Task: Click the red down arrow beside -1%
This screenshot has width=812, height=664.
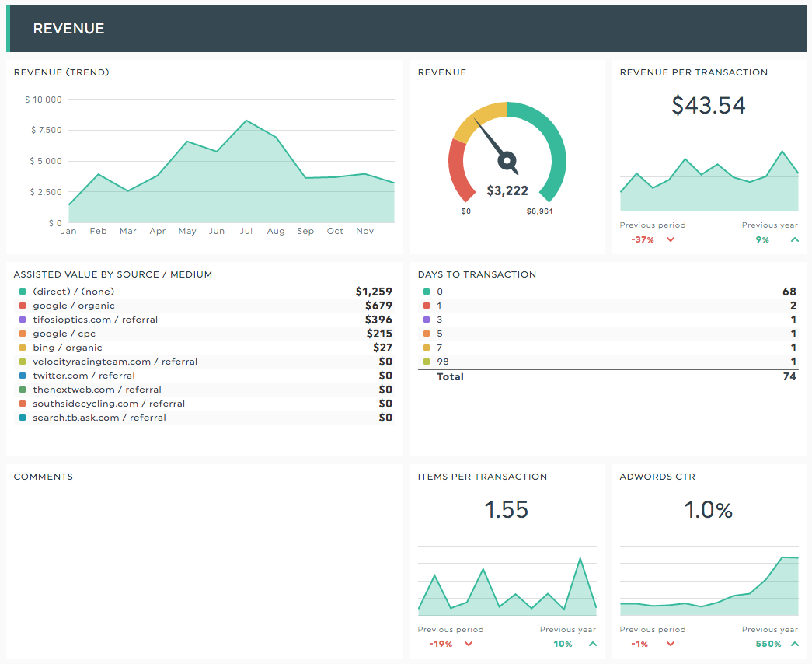Action: tap(671, 644)
